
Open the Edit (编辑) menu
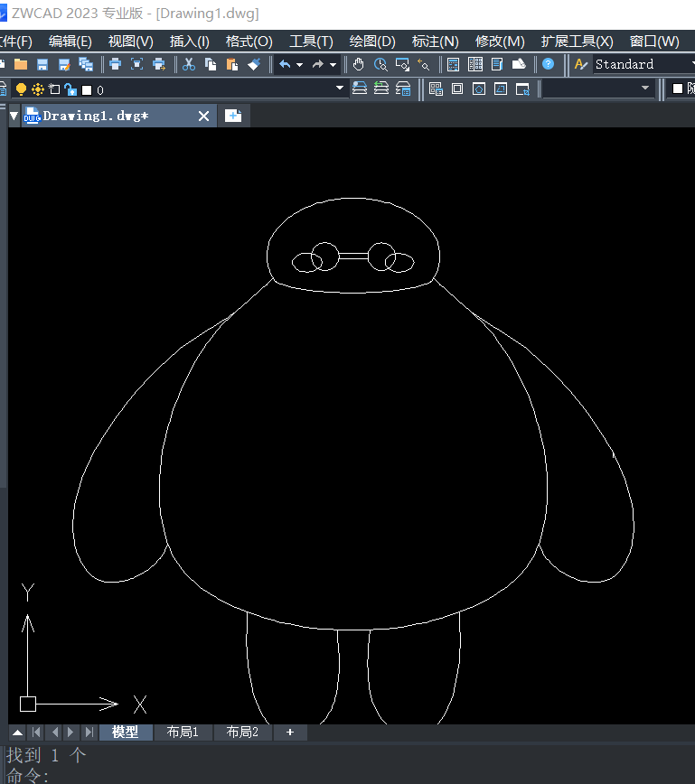click(x=70, y=41)
